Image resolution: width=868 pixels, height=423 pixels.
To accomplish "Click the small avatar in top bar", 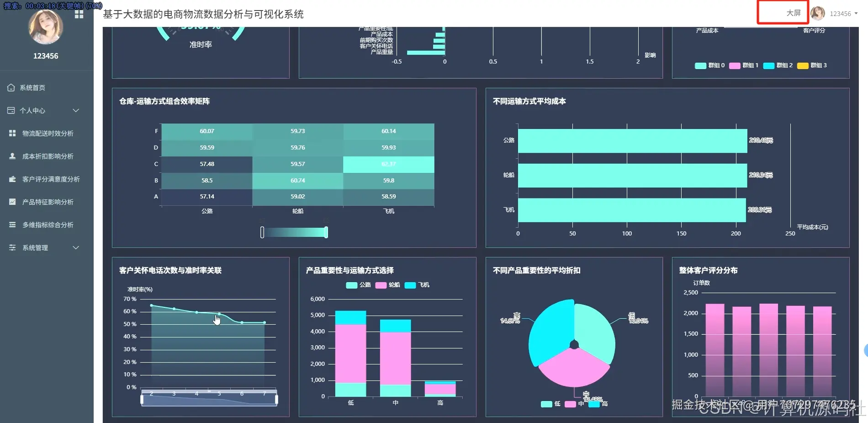I will click(818, 13).
